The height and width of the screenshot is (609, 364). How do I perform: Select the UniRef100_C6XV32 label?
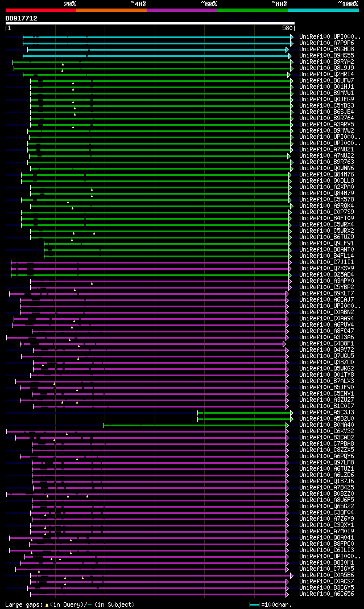coord(326,431)
